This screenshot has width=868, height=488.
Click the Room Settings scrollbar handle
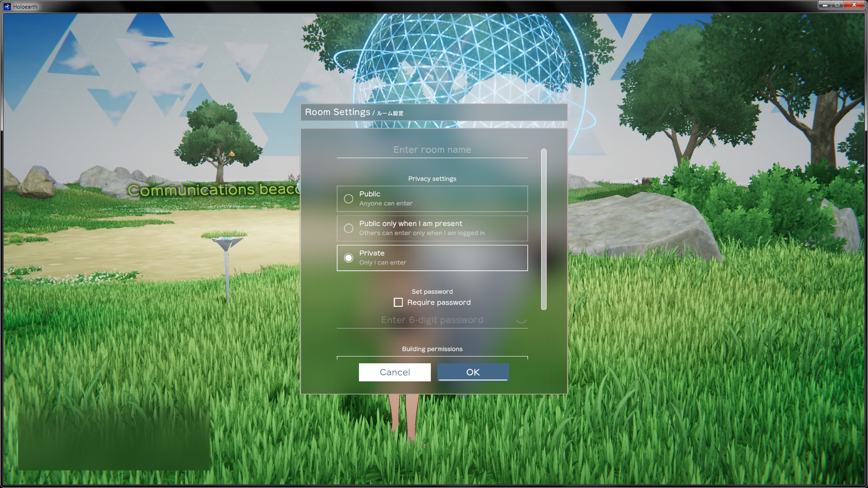(543, 229)
